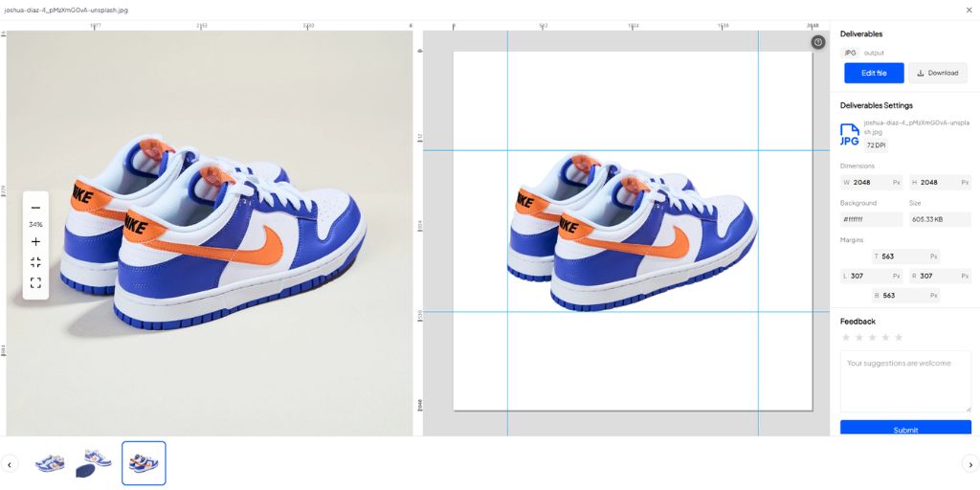Rate two stars in Feedback
980x490 pixels.
[x=859, y=338]
